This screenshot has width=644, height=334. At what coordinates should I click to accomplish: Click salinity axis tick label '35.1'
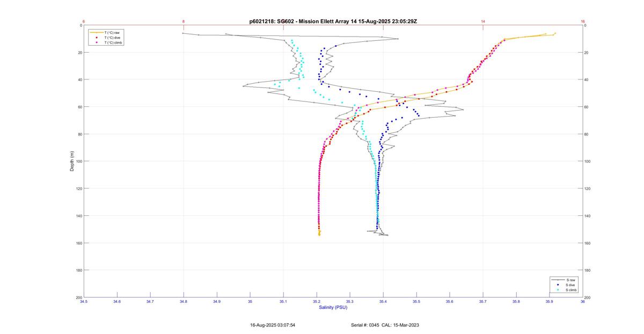click(283, 302)
